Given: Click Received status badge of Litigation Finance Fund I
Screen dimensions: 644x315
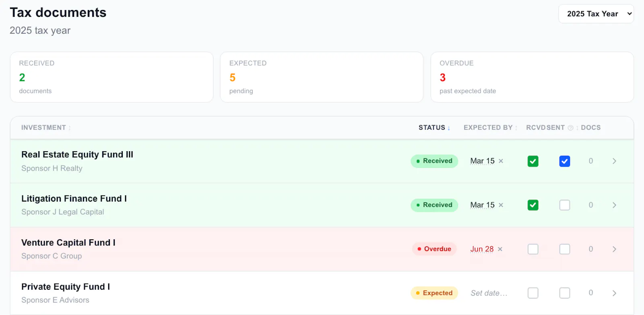Looking at the screenshot, I should (434, 205).
